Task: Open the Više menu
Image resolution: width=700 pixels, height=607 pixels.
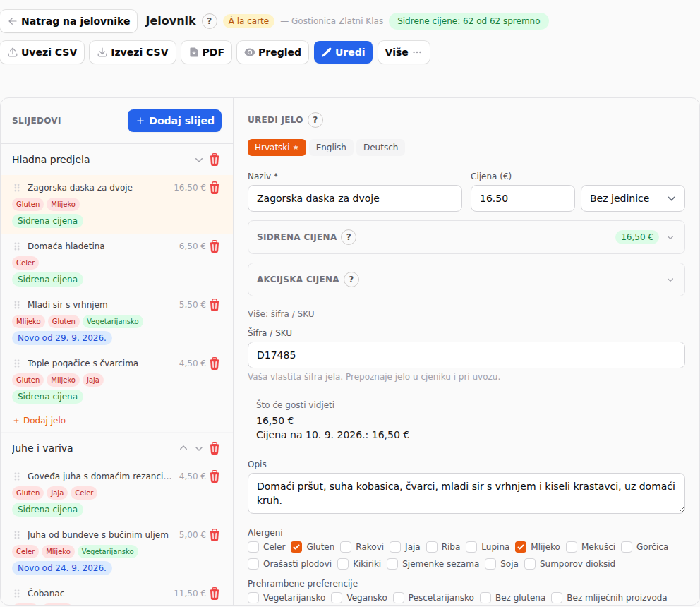Action: pos(404,52)
